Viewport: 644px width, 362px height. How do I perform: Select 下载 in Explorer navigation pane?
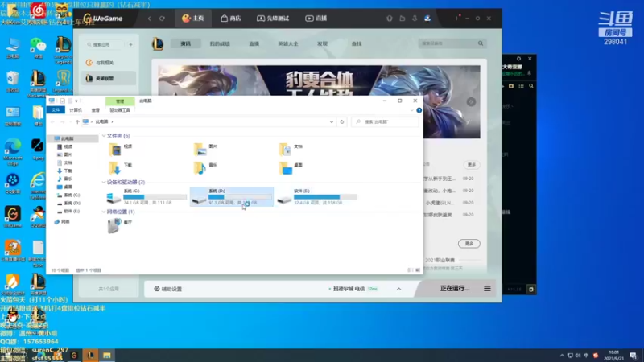[65, 171]
